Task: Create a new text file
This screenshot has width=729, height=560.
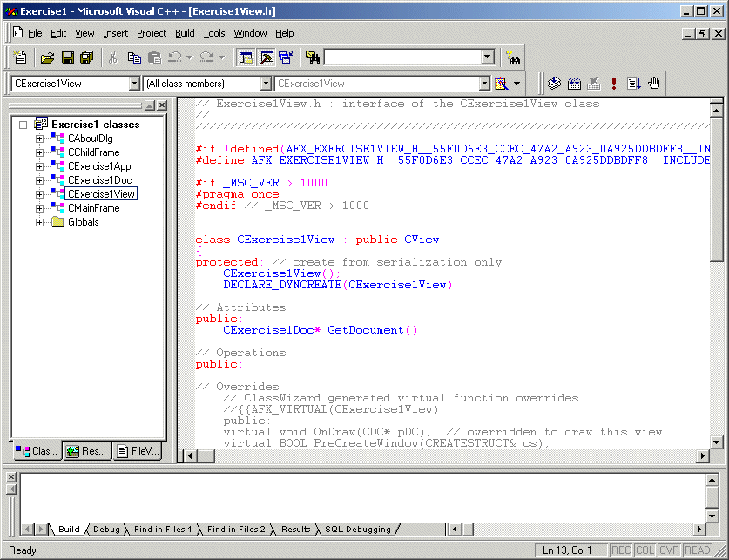Action: coord(19,57)
